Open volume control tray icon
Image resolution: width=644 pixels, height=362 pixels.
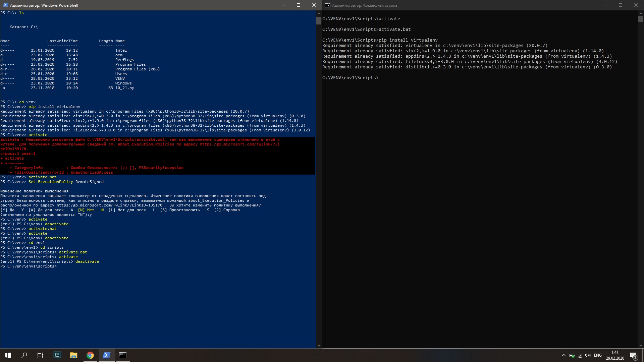click(x=588, y=355)
